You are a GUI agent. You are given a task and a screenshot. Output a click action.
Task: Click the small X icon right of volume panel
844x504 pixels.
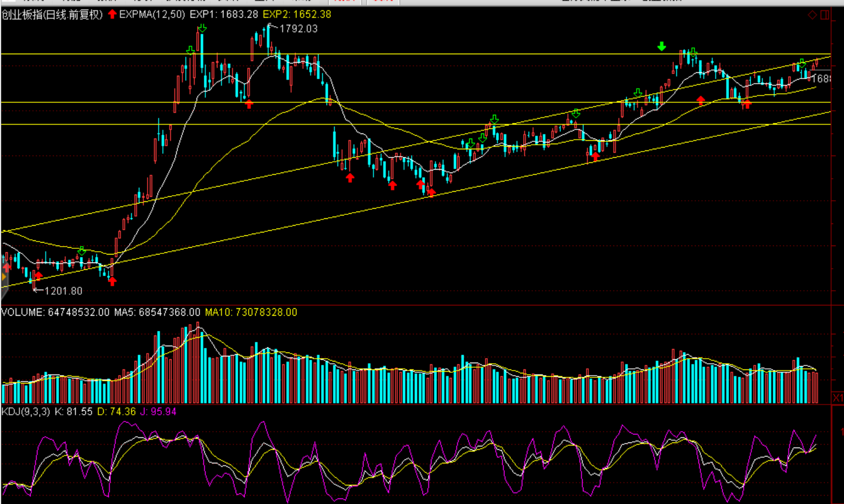pyautogui.click(x=837, y=398)
